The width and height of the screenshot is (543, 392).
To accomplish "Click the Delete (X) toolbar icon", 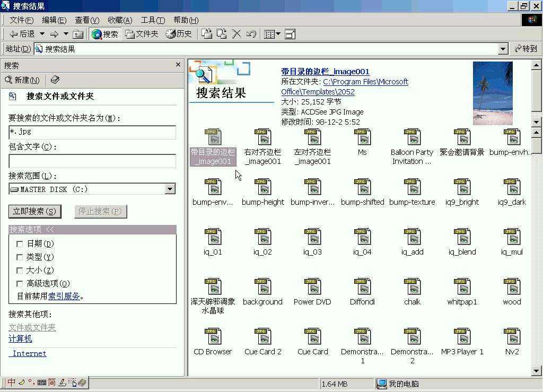I will pos(236,33).
